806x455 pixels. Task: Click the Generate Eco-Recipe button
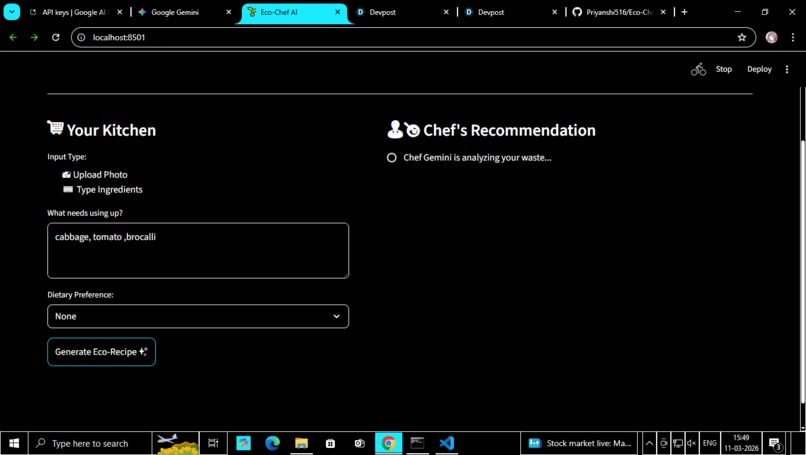[101, 352]
